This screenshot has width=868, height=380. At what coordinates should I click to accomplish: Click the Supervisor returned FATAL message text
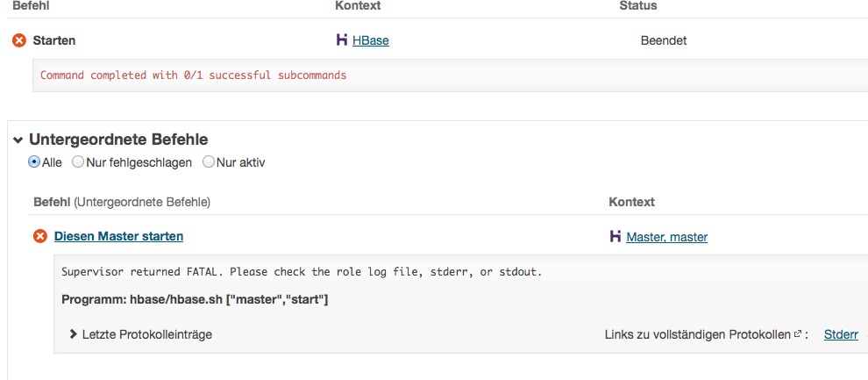point(302,272)
